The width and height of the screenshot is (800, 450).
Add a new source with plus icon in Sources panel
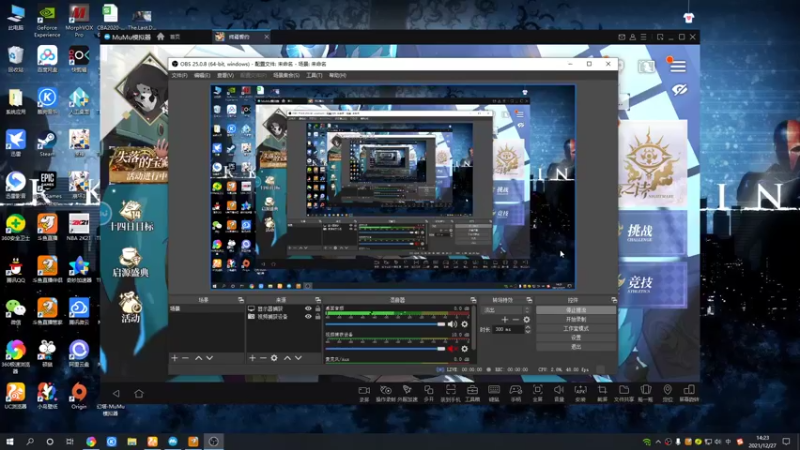(x=252, y=358)
